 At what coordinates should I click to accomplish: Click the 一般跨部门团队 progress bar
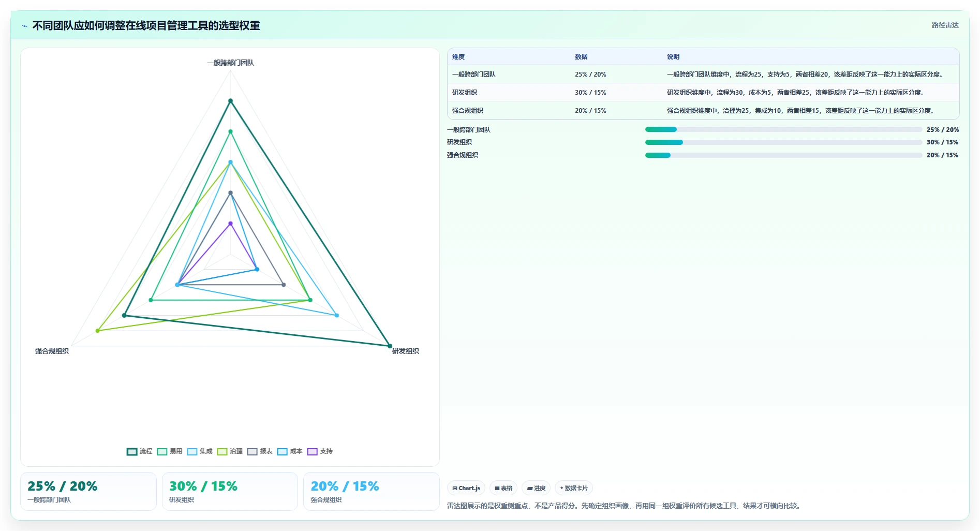click(x=783, y=129)
